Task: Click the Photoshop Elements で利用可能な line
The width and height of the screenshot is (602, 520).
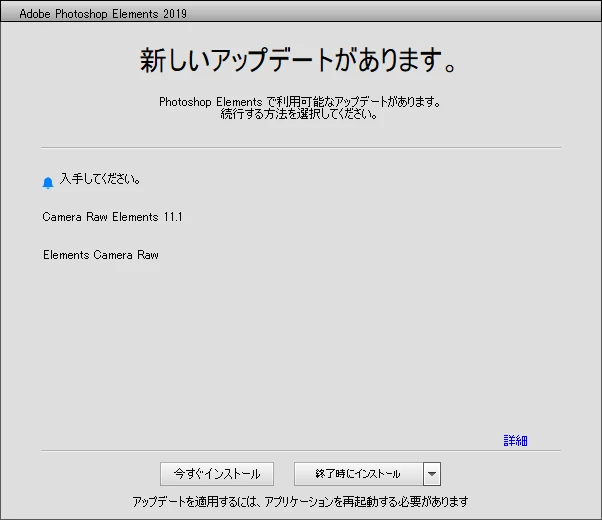Action: coord(300,102)
